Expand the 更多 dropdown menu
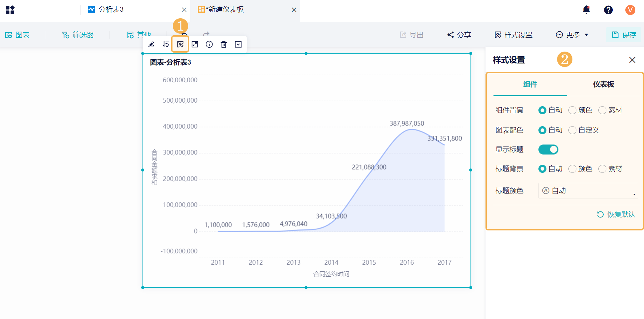Viewport: 644px width, 319px height. (572, 35)
